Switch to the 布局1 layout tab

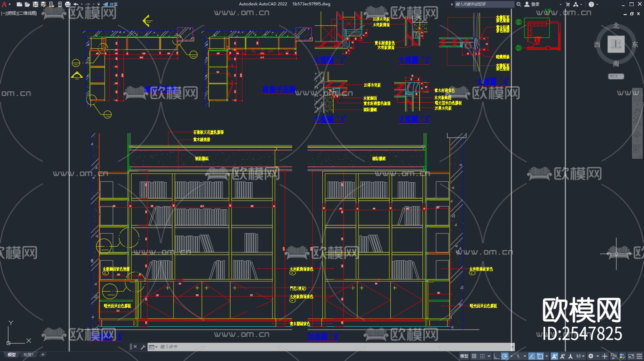tap(28, 355)
